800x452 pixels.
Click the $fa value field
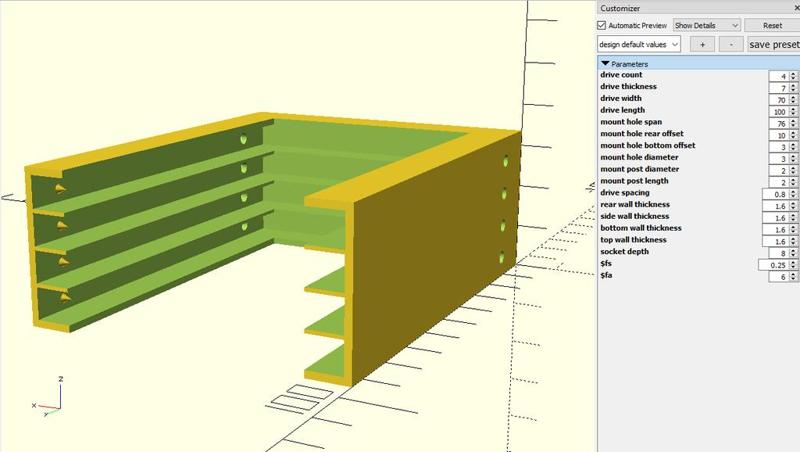pyautogui.click(x=779, y=277)
